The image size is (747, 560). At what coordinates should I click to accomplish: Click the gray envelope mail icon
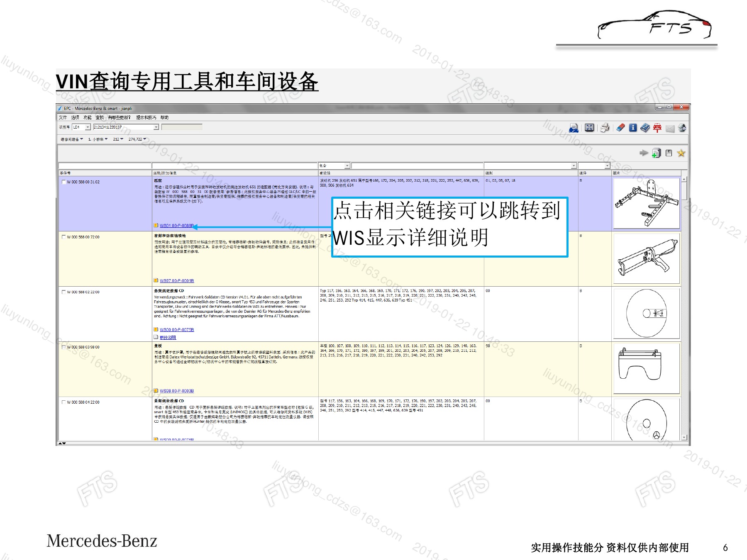click(x=670, y=129)
